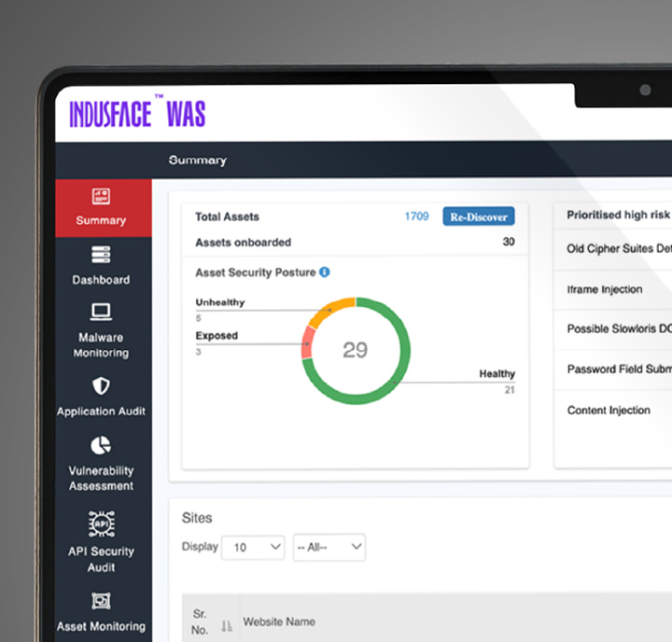Open the 1709 total assets link
The height and width of the screenshot is (642, 672).
click(x=417, y=216)
